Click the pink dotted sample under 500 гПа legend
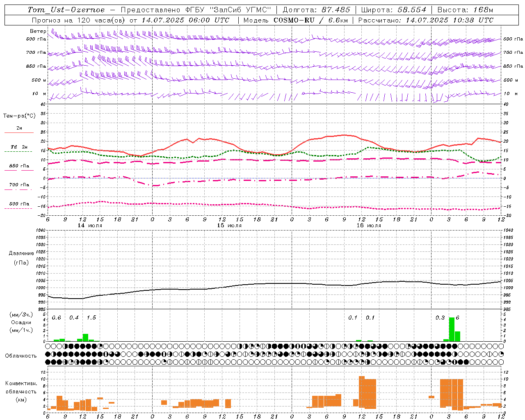The image size is (525, 420). (18, 208)
